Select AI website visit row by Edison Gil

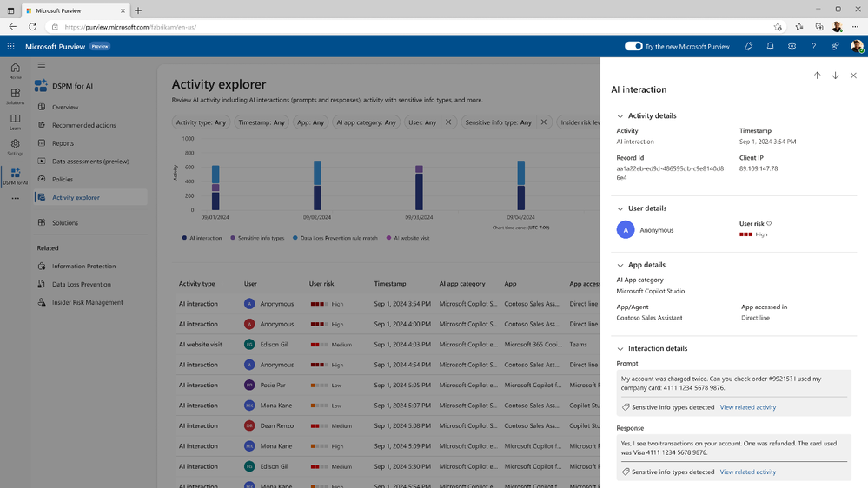(388, 345)
